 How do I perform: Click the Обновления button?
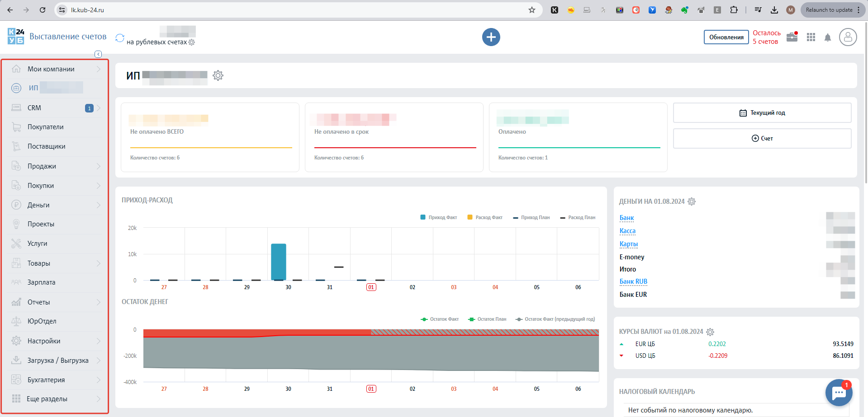point(726,37)
